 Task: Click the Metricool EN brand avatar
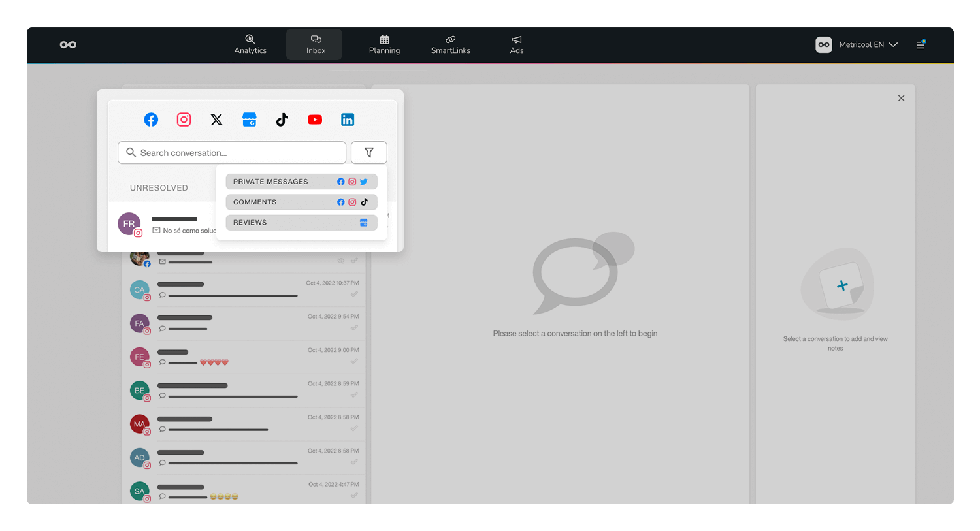(824, 44)
